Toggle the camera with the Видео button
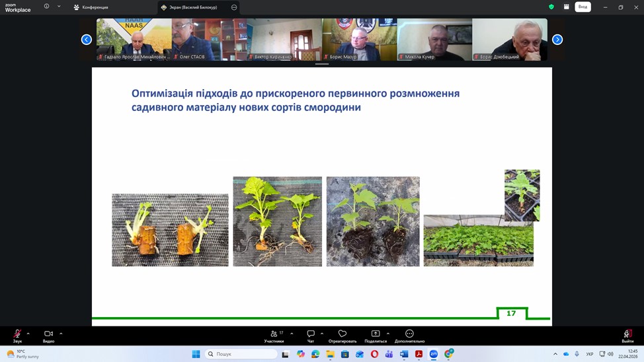This screenshot has height=362, width=644. tap(48, 335)
